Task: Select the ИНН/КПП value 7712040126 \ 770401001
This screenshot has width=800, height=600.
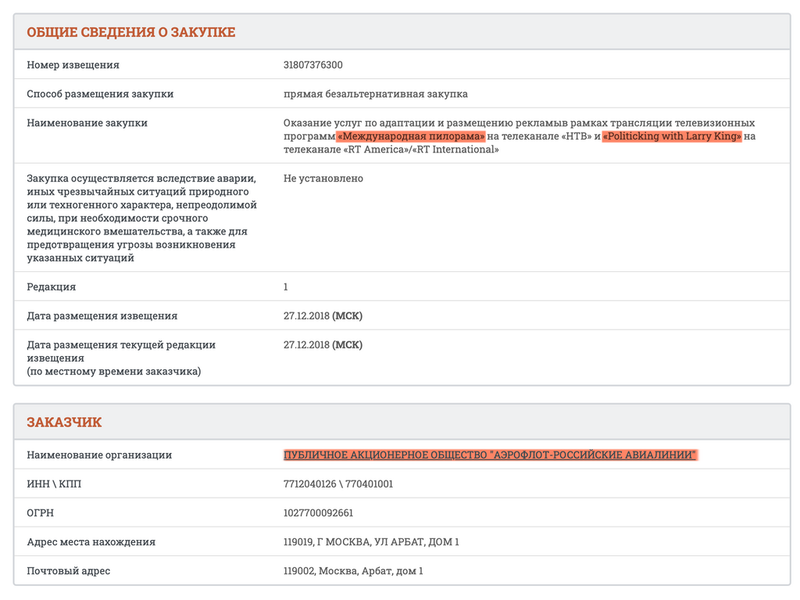Action: [338, 484]
